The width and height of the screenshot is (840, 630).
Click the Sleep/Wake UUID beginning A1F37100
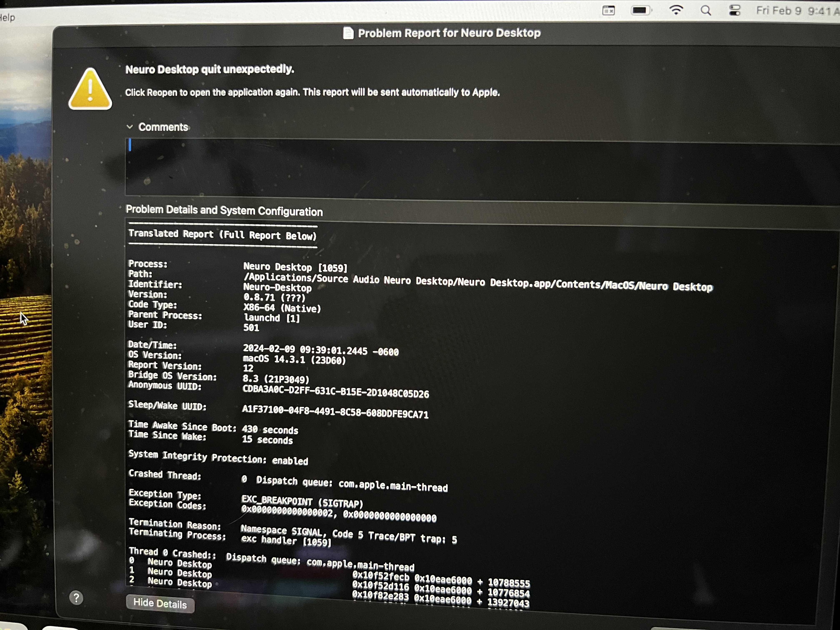tap(335, 412)
